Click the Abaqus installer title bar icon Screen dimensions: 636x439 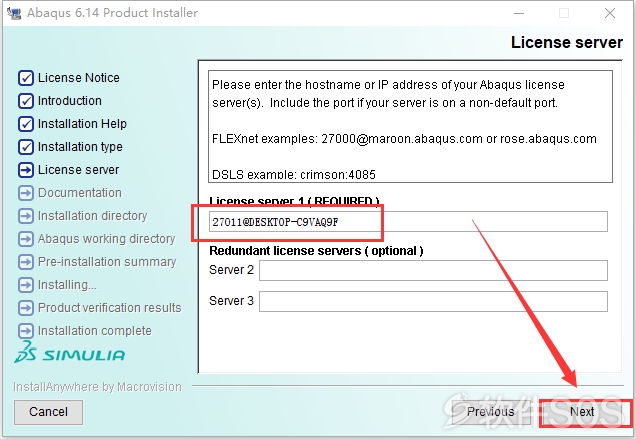click(14, 13)
